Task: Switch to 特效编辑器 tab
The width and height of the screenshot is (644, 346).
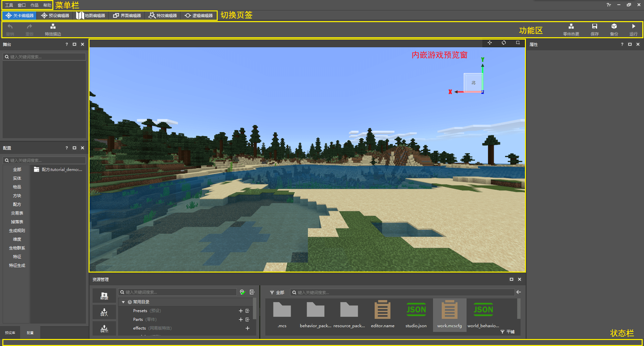Action: [x=163, y=15]
